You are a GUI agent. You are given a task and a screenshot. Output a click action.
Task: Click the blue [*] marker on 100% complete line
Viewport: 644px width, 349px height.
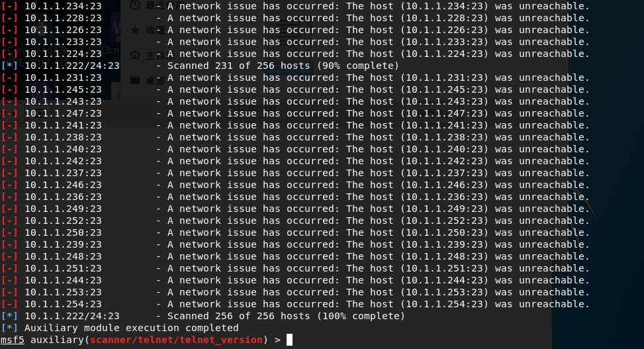tap(9, 316)
